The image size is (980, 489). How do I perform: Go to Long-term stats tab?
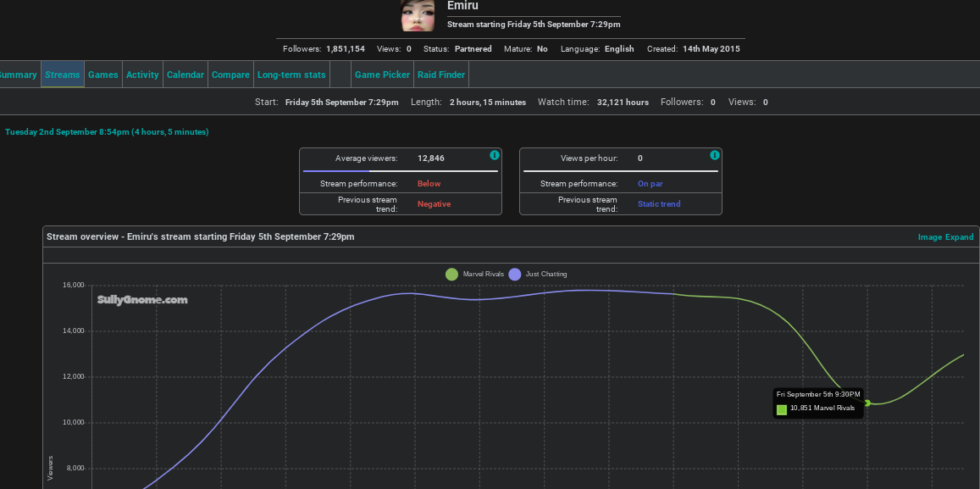(x=291, y=75)
